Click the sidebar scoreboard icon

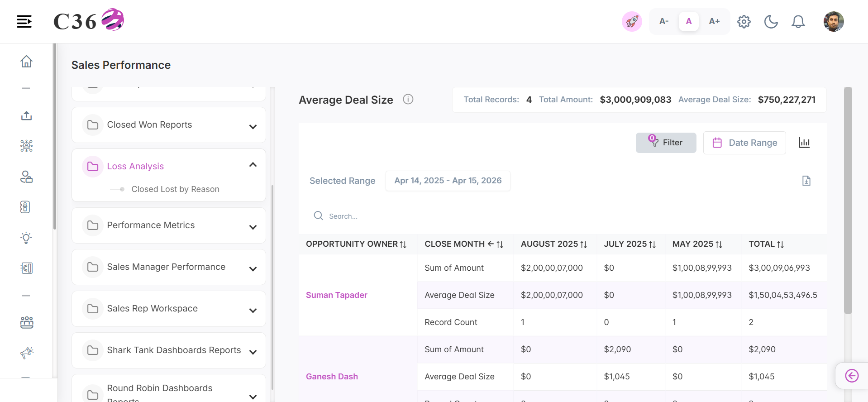(x=25, y=207)
